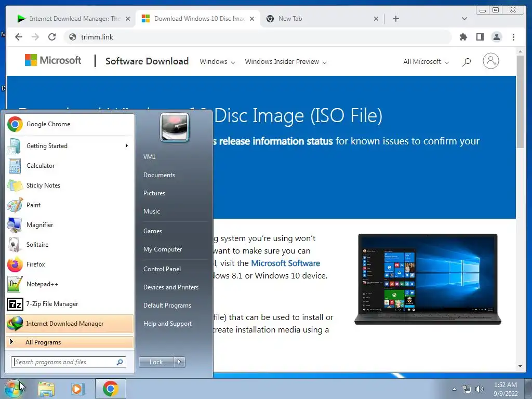Go back in Chrome browser
Viewport: 532px width, 399px height.
coord(19,37)
